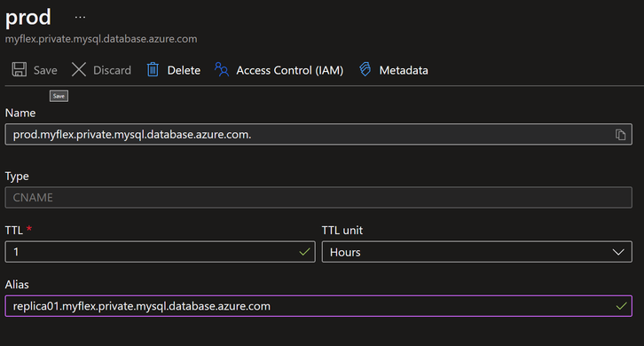Choose Delete in the toolbar
The height and width of the screenshot is (346, 644).
point(184,70)
